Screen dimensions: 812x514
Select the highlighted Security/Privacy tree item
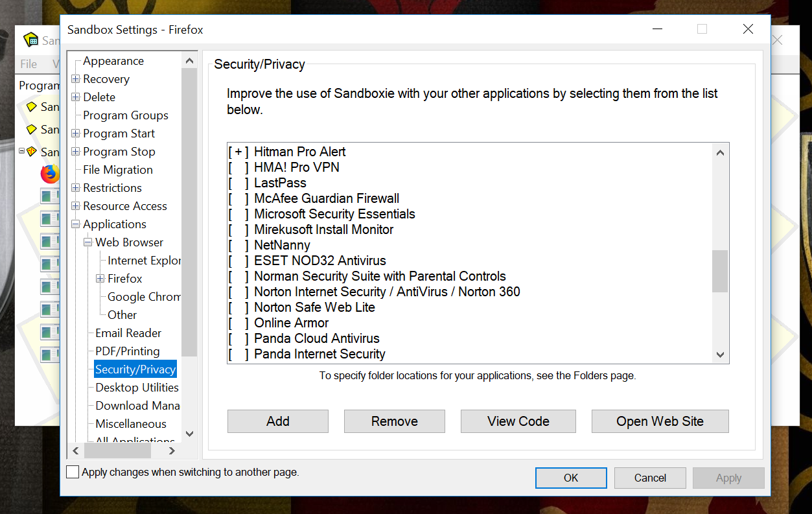[135, 369]
